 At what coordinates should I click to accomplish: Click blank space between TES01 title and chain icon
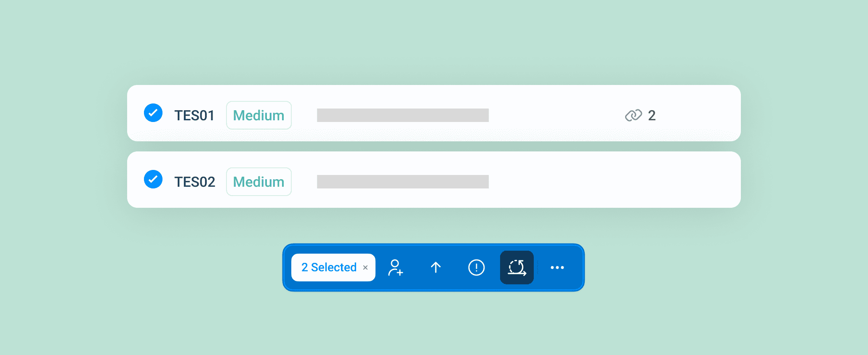(556, 114)
